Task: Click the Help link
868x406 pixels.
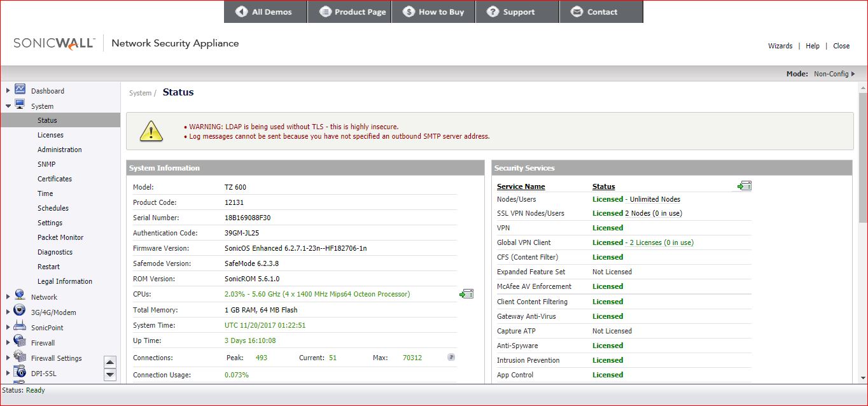Action: click(x=813, y=46)
